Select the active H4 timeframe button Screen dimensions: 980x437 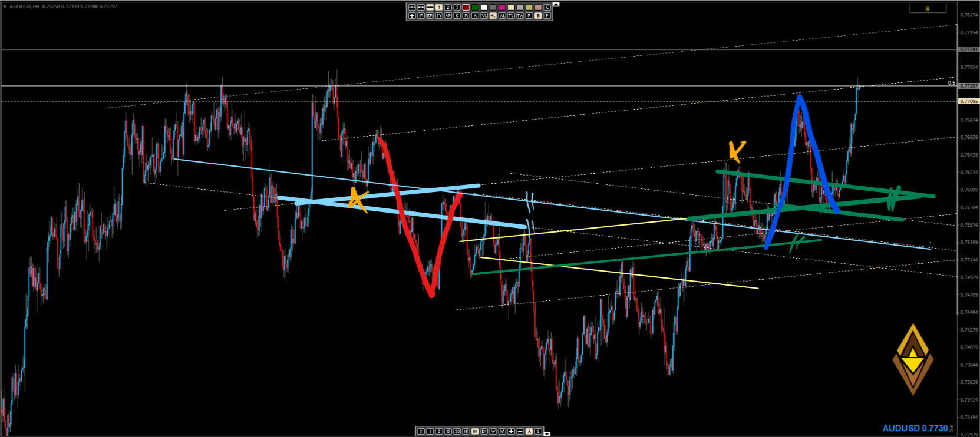tap(475, 432)
